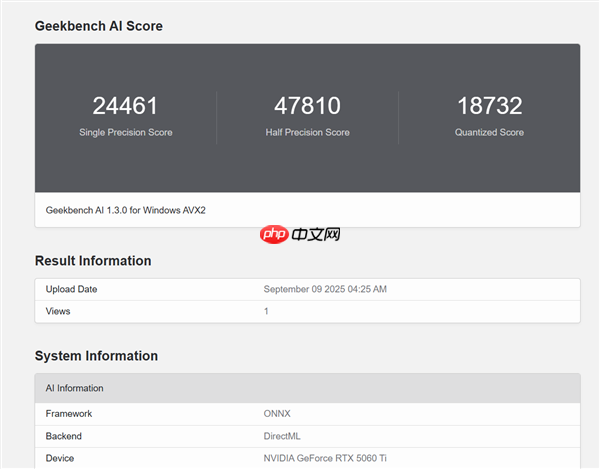The height and width of the screenshot is (469, 600).
Task: Select the NVIDIA GeForce RTX 5060 Ti value
Action: (325, 458)
